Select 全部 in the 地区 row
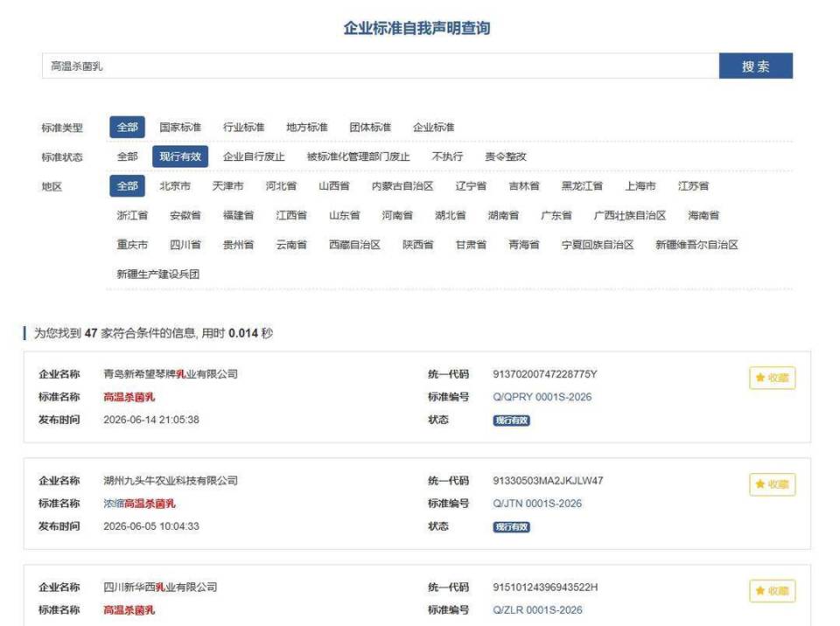Screen dimensions: 840x626 click(128, 186)
